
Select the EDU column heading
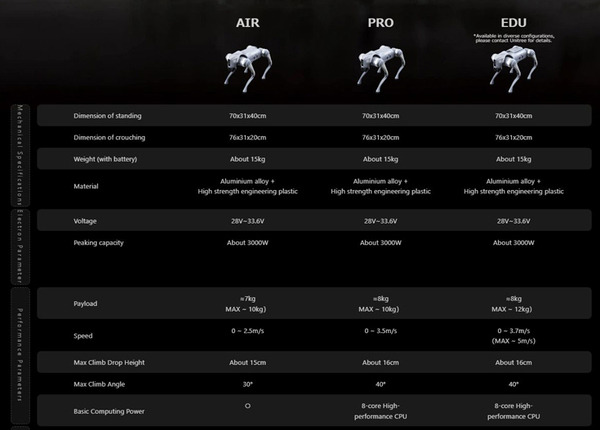[x=514, y=22]
